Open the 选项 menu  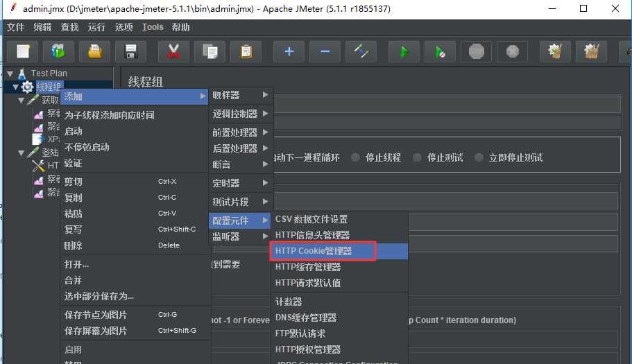tap(123, 27)
